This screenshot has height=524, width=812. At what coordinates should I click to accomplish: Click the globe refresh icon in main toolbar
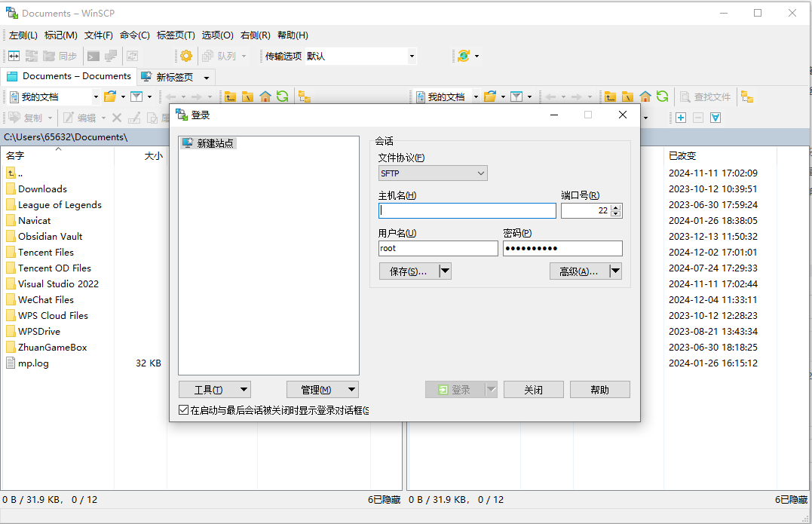point(464,56)
